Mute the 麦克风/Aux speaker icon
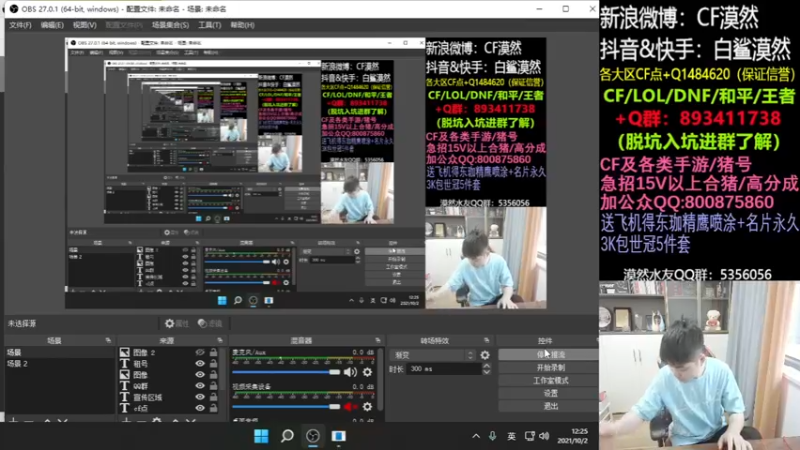Viewport: 800px width, 450px height. click(350, 372)
